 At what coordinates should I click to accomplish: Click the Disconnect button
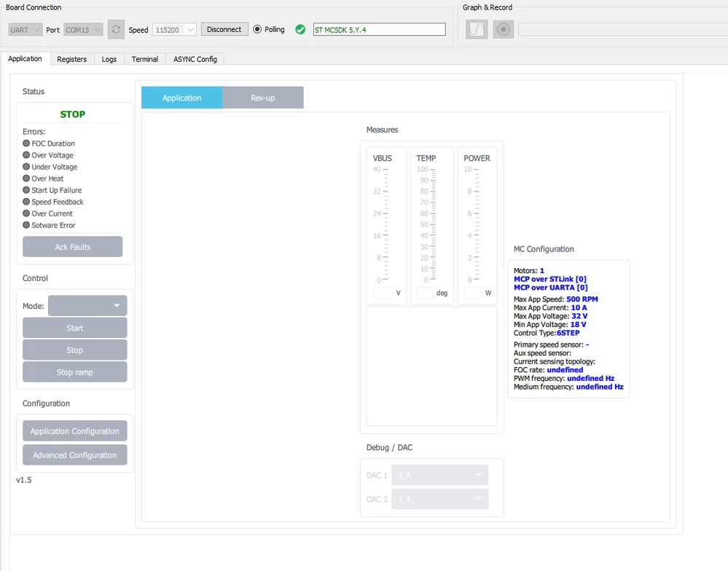tap(224, 29)
